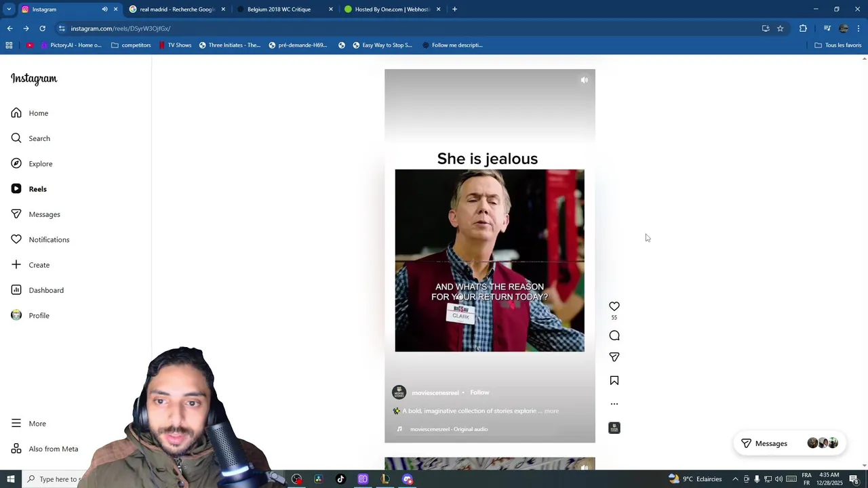This screenshot has height=488, width=868.
Task: Open apps grid in bookmarks bar
Action: tap(9, 45)
